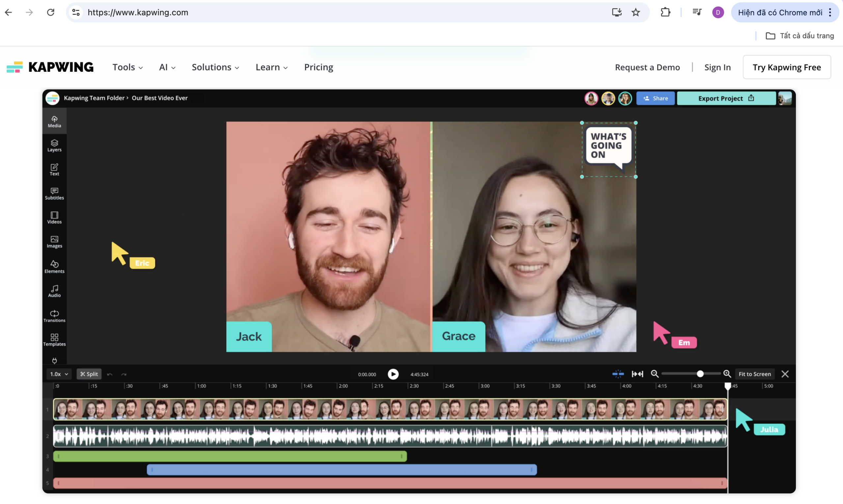Click the browser extensions puzzle icon
The image size is (843, 504).
tap(665, 13)
